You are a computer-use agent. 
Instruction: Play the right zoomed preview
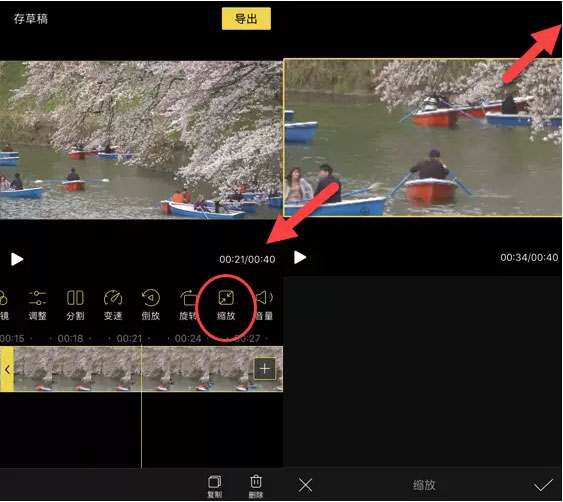(300, 257)
